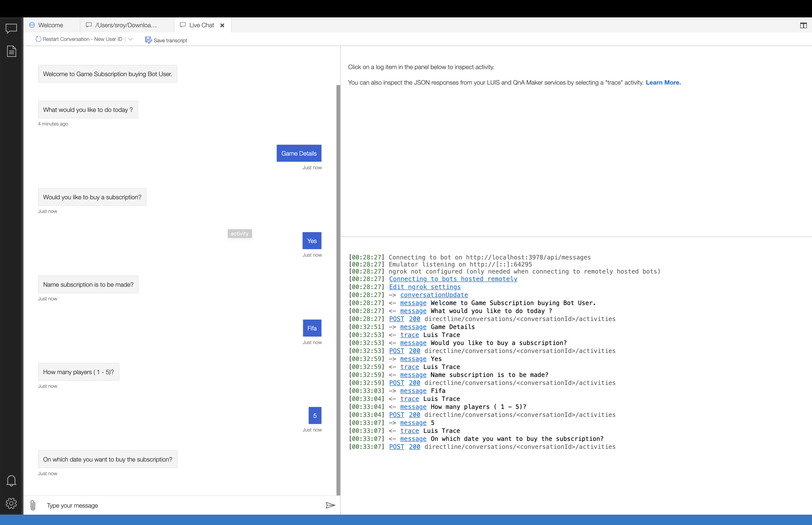812x525 pixels.
Task: Click the split editor layout icon
Action: 803,26
